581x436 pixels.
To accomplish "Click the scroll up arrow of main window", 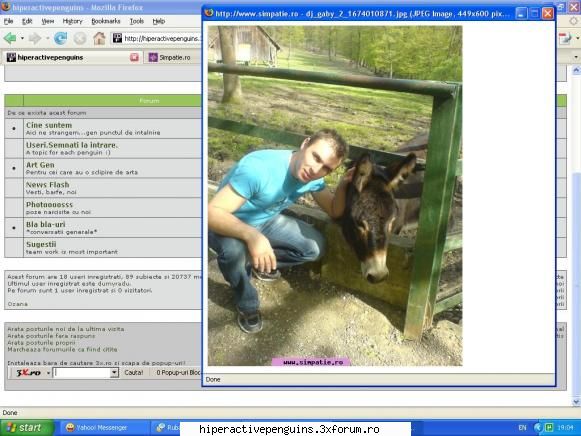I will pos(576,70).
